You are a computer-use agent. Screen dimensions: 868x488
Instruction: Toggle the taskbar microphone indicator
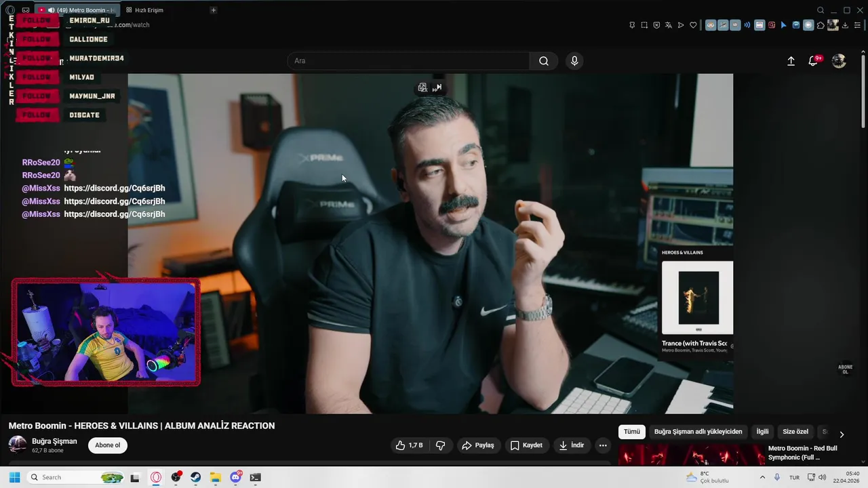(x=777, y=477)
